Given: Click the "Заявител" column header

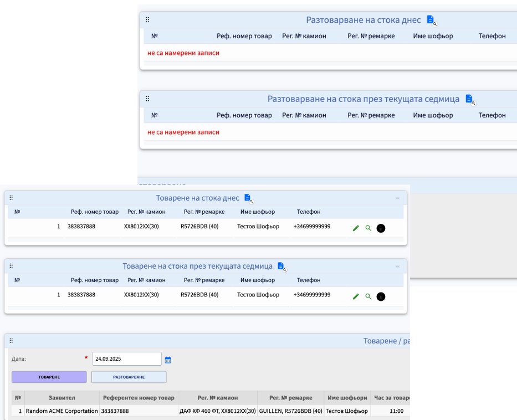Looking at the screenshot, I should click(62, 397).
